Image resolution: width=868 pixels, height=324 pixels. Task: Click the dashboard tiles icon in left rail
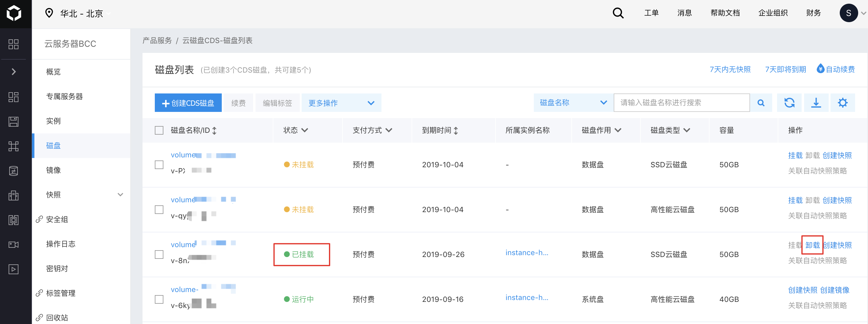[x=14, y=97]
